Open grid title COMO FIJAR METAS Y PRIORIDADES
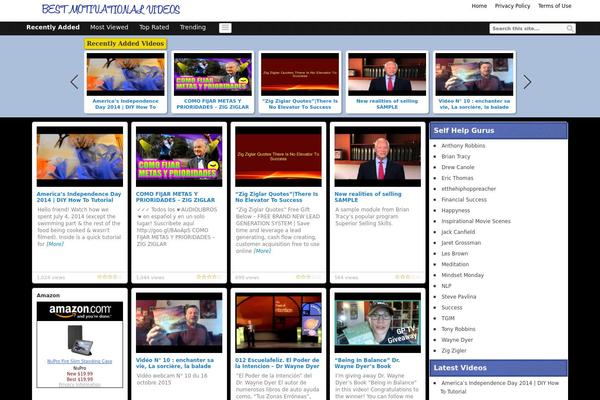The image size is (600, 400). pyautogui.click(x=175, y=197)
